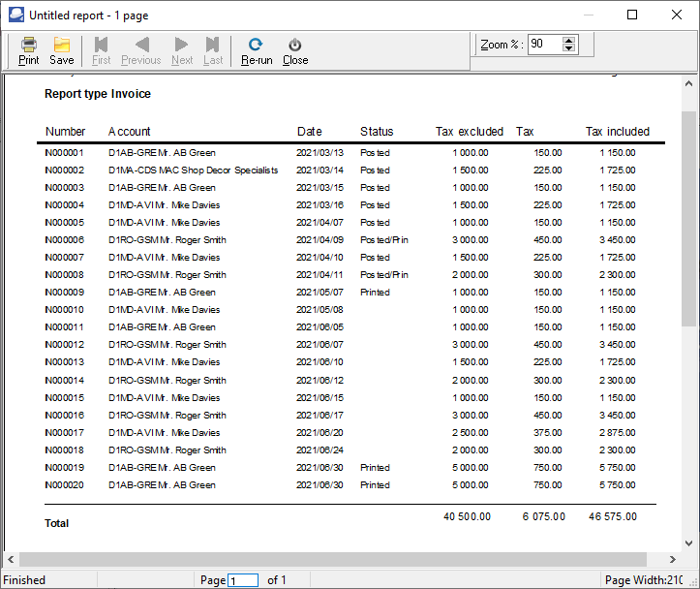Decrease zoom percentage with down arrow
The image size is (700, 589).
568,48
